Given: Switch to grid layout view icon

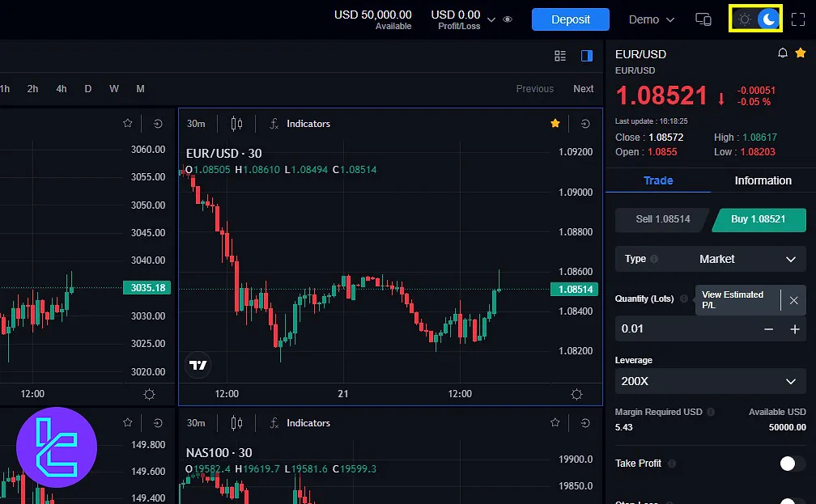Looking at the screenshot, I should (560, 56).
